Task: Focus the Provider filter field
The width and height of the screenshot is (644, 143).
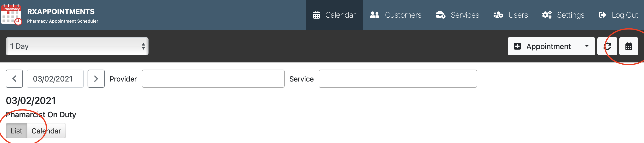Action: coord(213,79)
